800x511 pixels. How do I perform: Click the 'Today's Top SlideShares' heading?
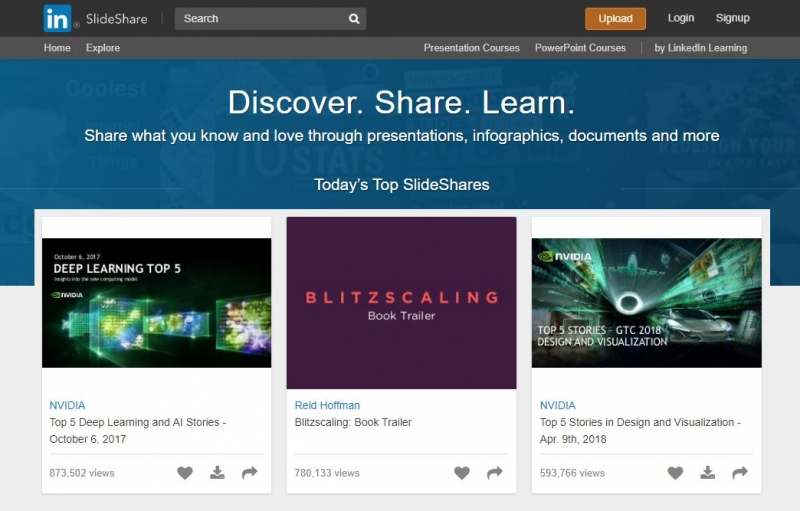tap(402, 185)
